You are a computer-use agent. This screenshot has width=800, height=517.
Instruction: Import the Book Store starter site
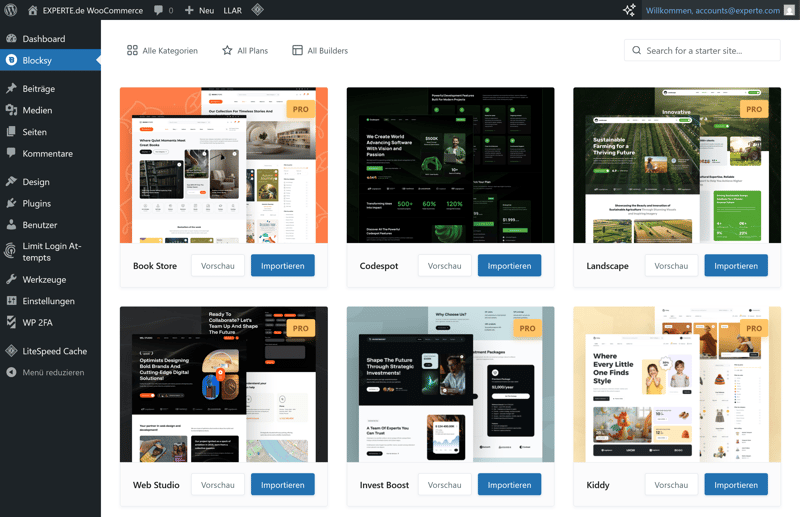(282, 266)
